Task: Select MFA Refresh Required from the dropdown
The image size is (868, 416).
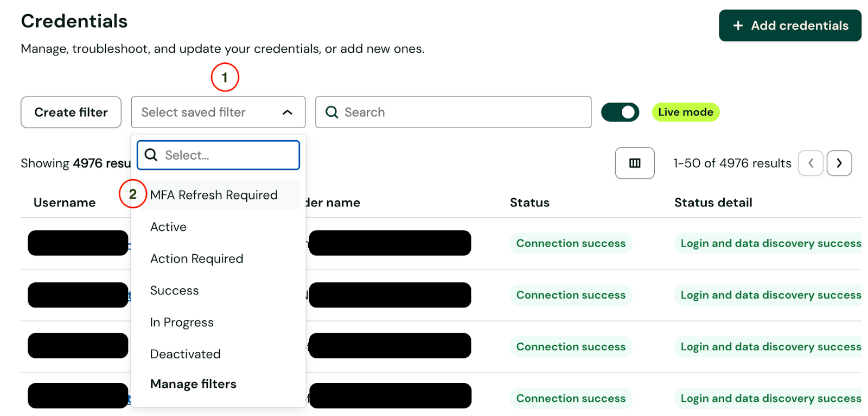Action: 214,194
